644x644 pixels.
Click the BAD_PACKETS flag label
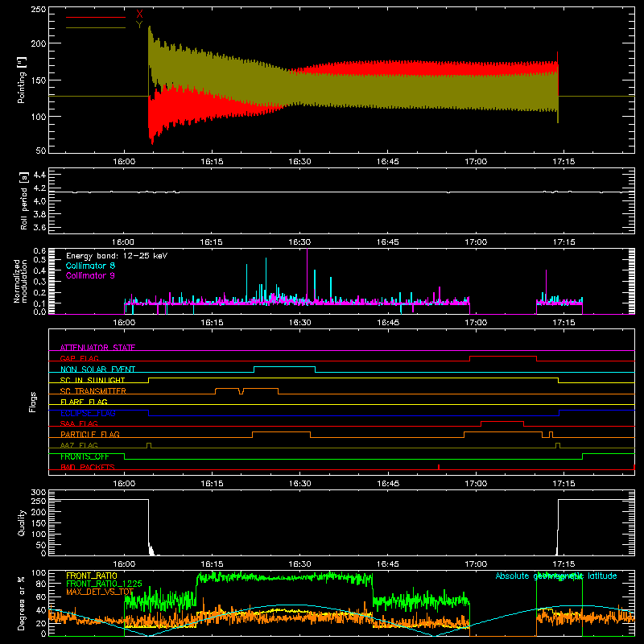88,467
